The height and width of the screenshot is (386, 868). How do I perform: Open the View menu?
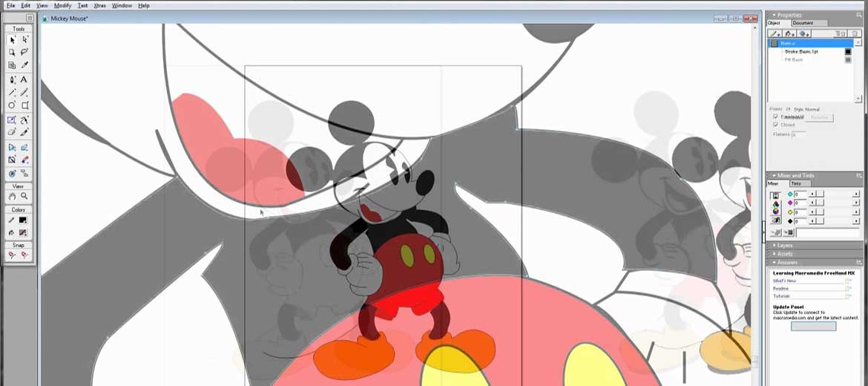pyautogui.click(x=42, y=5)
